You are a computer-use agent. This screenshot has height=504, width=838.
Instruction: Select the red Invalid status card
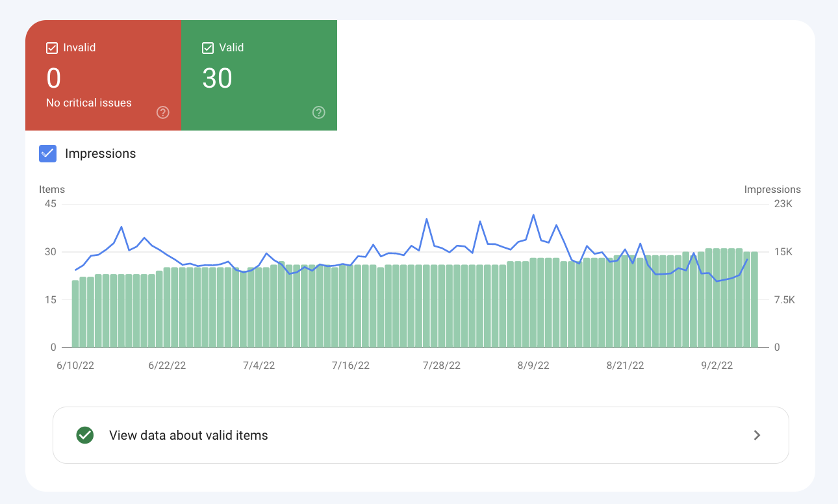[x=103, y=75]
